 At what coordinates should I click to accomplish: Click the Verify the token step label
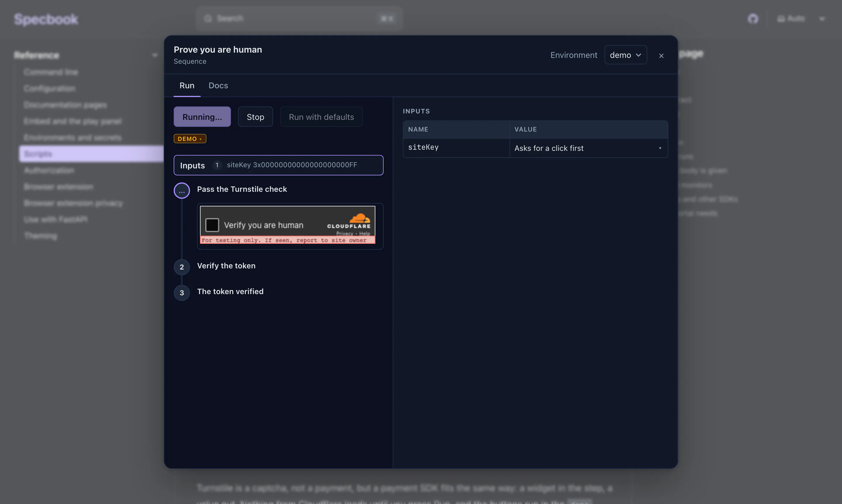[226, 265]
